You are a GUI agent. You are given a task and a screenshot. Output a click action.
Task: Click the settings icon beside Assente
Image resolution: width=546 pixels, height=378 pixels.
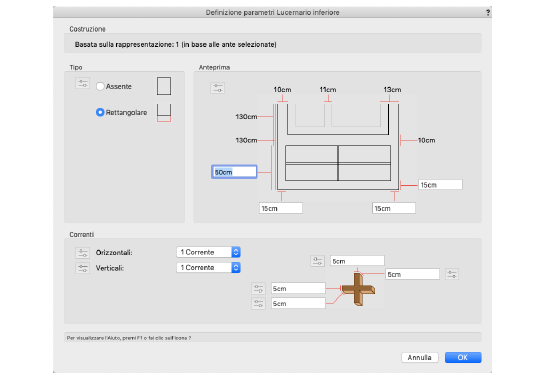click(83, 84)
